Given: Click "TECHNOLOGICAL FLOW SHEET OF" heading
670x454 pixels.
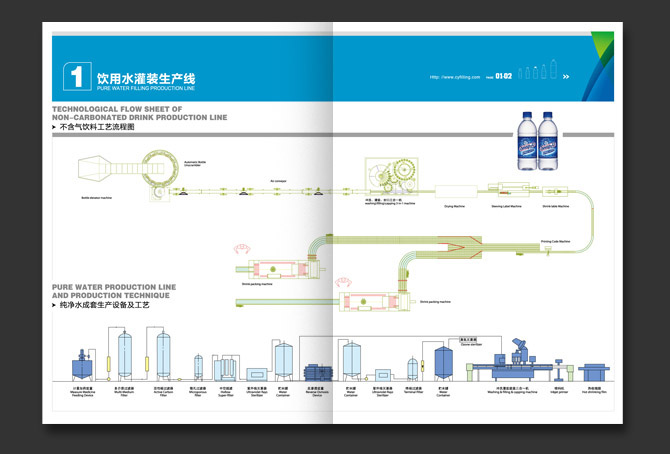Looking at the screenshot, I should click(x=117, y=109).
